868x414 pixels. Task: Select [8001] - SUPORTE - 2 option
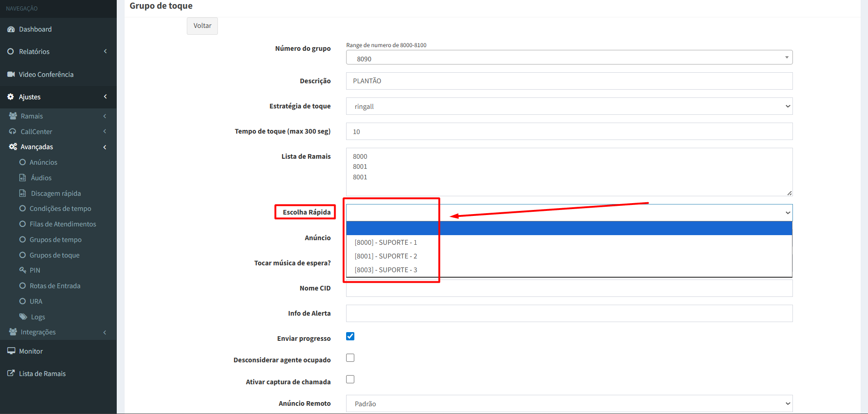(385, 256)
